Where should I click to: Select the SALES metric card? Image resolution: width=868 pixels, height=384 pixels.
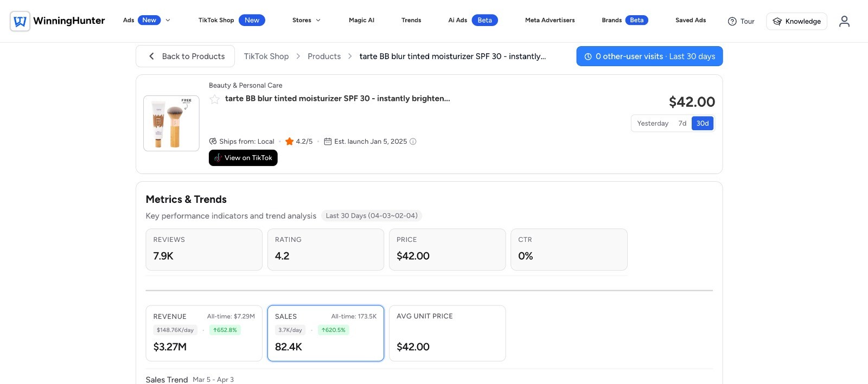(x=325, y=333)
